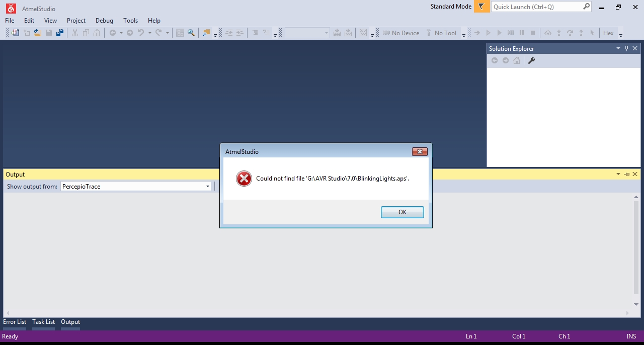Click the magnifier Device Programming icon
The height and width of the screenshot is (345, 644).
(191, 33)
